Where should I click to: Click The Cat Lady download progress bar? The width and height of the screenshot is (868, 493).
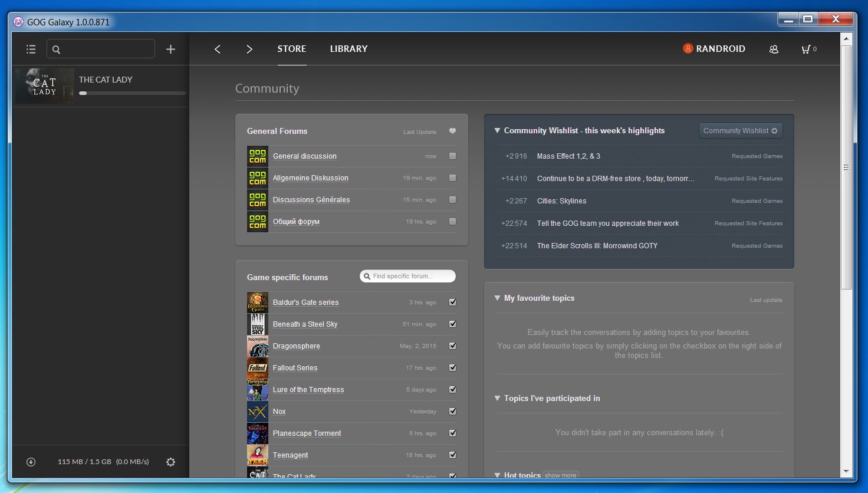133,93
